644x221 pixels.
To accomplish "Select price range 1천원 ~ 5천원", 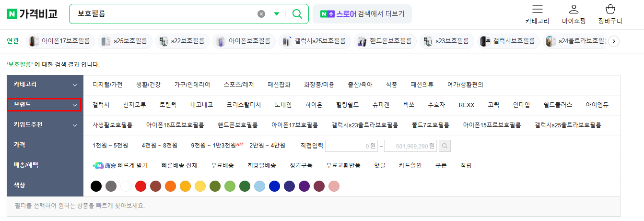I will click(x=110, y=145).
